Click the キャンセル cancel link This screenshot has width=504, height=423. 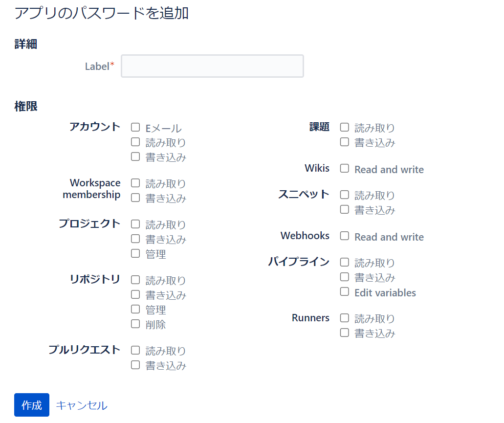[82, 405]
